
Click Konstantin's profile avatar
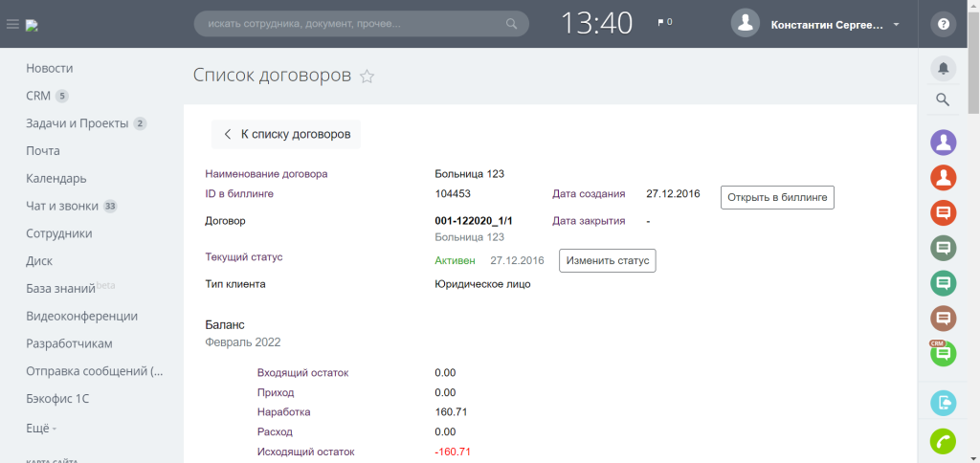(745, 24)
